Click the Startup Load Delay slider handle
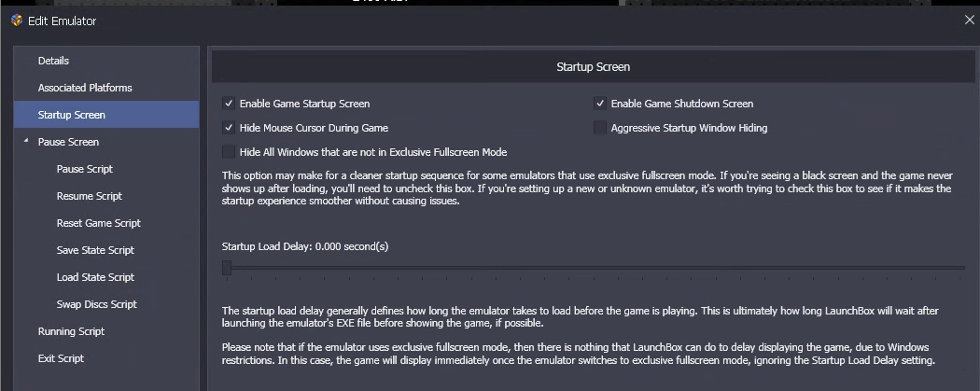Screen dimensions: 980x391 pos(227,268)
